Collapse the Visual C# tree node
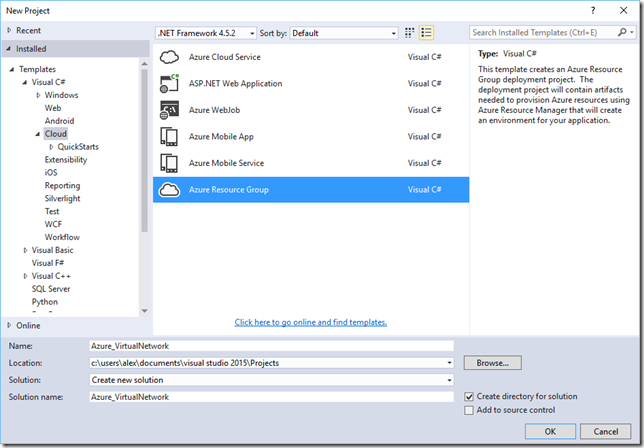The height and width of the screenshot is (448, 644). click(25, 82)
